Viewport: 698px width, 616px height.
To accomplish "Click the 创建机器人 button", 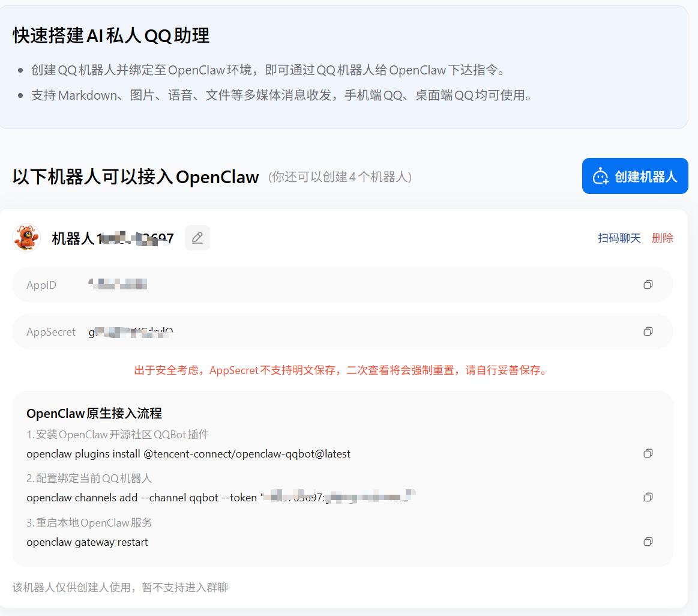I will 635,176.
